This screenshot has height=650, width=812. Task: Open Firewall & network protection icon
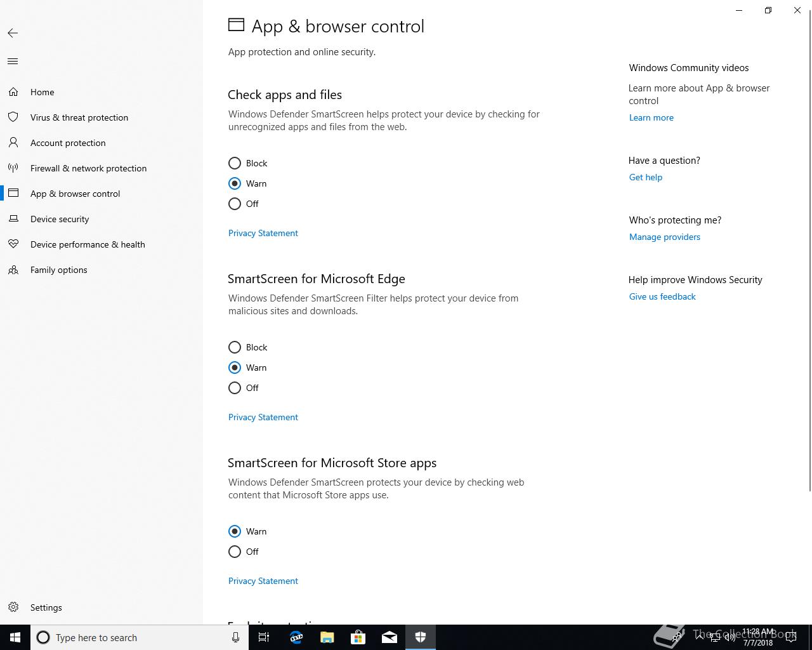13,168
